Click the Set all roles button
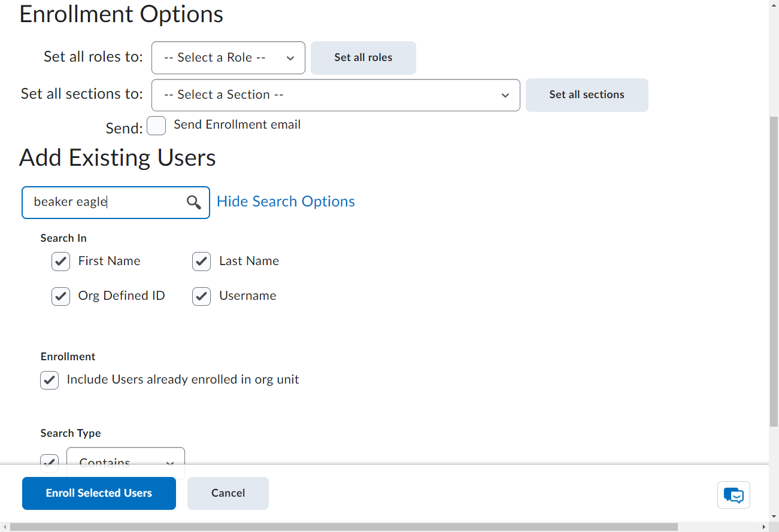779x532 pixels. point(363,57)
